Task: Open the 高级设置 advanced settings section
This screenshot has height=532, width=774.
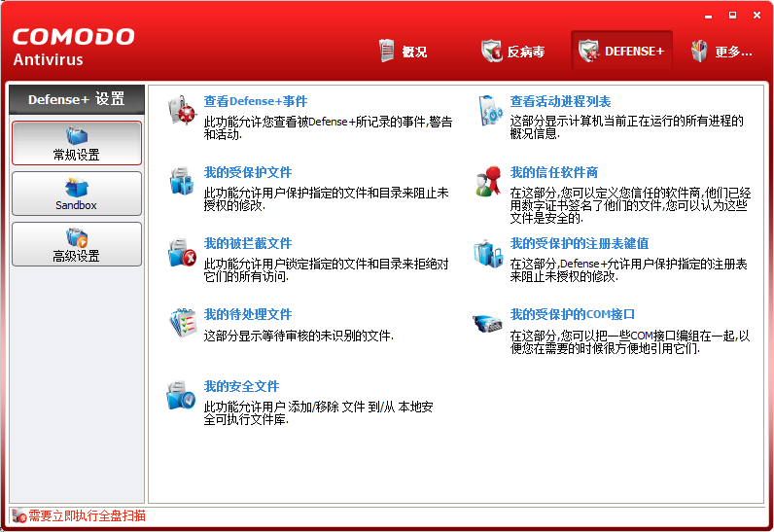Action: click(77, 244)
